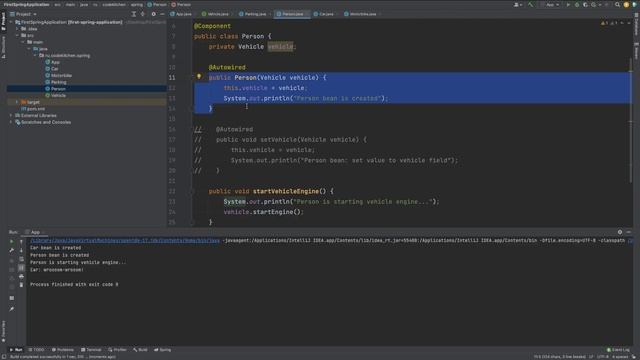Expand External Libraries node
This screenshot has width=640, height=360.
coord(11,116)
